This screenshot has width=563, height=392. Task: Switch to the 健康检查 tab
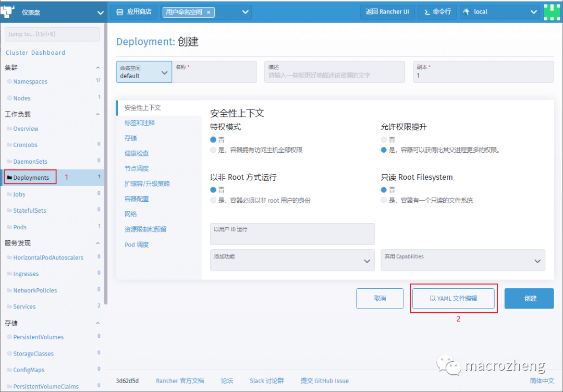click(137, 153)
